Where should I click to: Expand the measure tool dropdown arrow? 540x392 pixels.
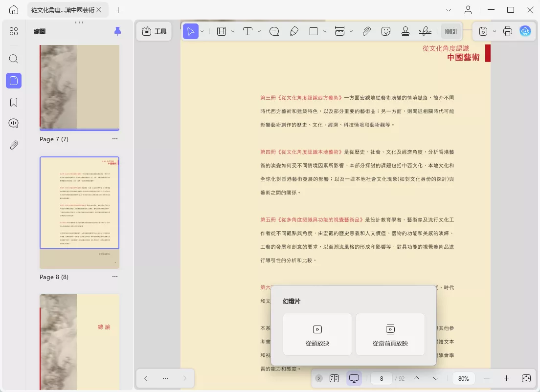[x=351, y=32]
